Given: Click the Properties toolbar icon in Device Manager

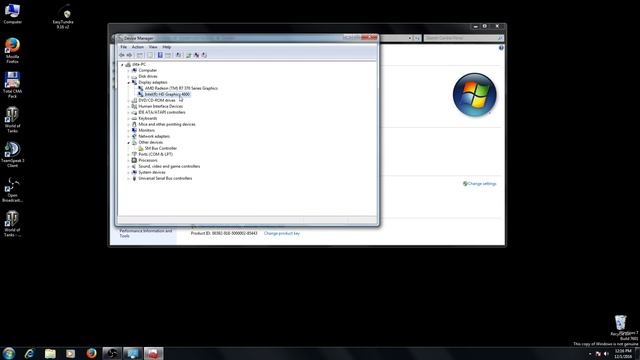Looking at the screenshot, I should pos(150,55).
